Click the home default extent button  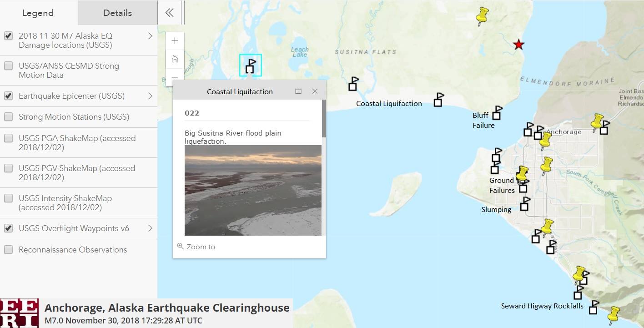point(175,59)
